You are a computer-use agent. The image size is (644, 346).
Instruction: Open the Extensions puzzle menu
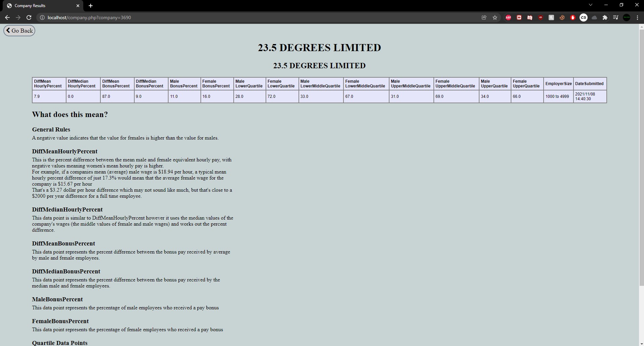pyautogui.click(x=605, y=17)
